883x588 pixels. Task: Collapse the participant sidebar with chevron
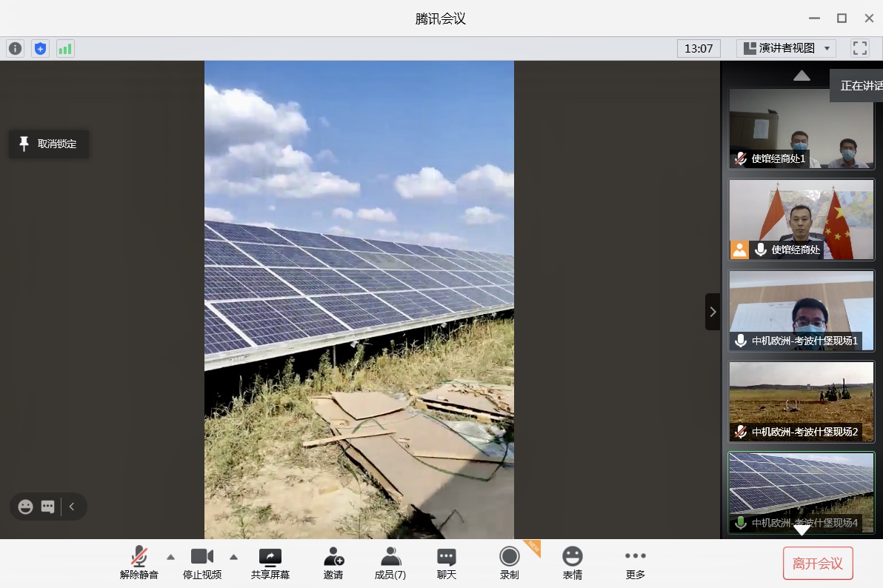click(x=713, y=312)
